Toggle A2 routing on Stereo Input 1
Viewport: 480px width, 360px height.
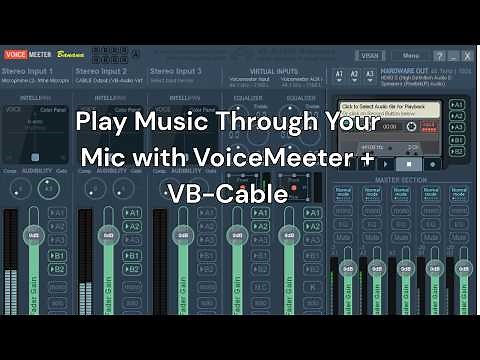57,227
